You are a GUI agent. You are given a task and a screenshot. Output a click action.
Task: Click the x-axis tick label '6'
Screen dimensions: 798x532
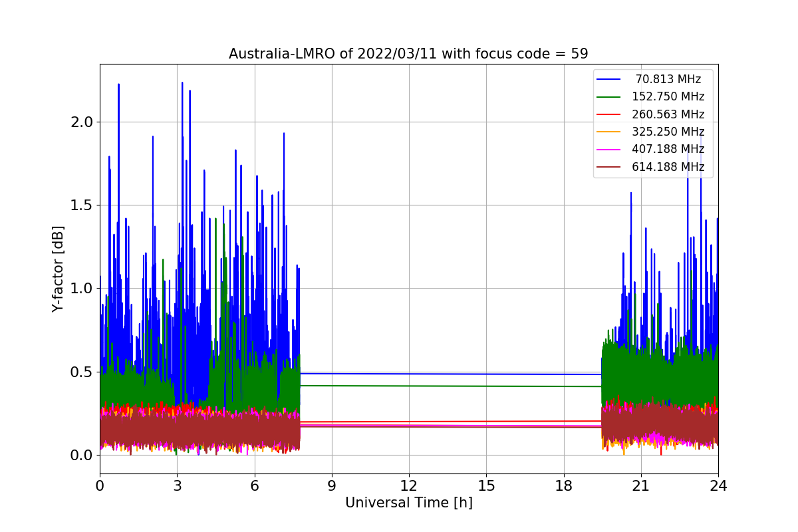pyautogui.click(x=255, y=486)
